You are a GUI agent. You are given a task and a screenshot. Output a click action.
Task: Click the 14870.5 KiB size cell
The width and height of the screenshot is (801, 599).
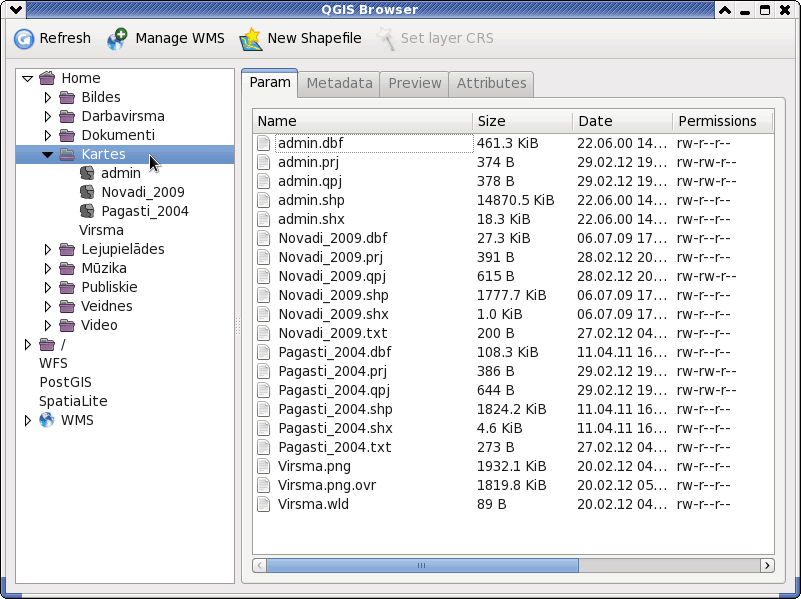point(515,200)
